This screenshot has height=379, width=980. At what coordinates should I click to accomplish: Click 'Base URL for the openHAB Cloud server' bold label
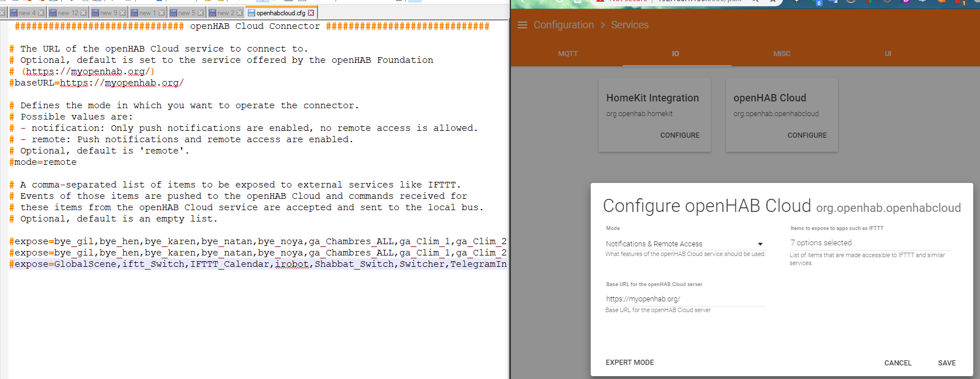coord(654,284)
